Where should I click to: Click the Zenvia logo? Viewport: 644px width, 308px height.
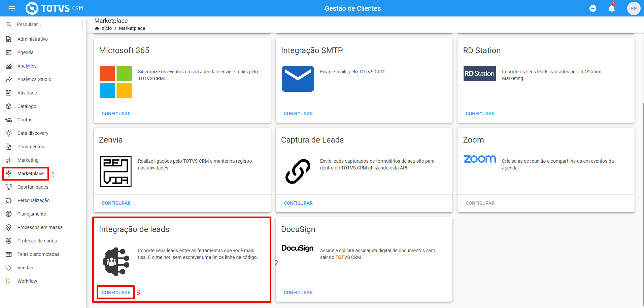[x=116, y=171]
